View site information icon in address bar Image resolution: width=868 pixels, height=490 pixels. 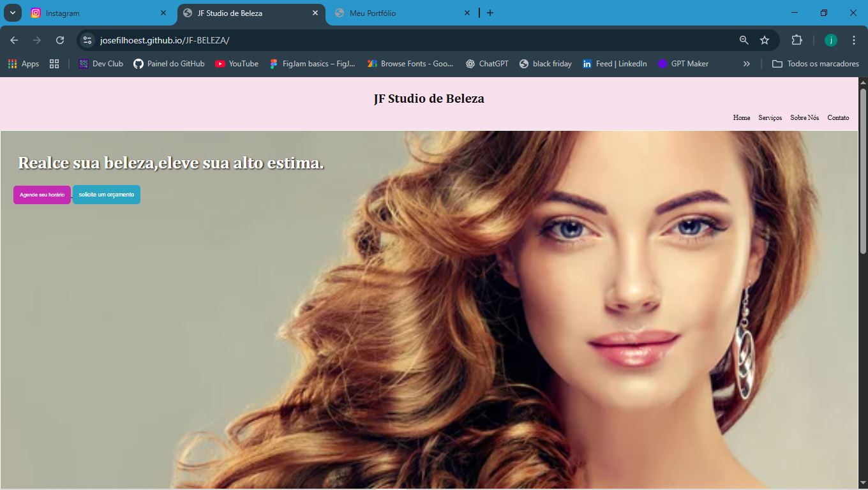(88, 40)
